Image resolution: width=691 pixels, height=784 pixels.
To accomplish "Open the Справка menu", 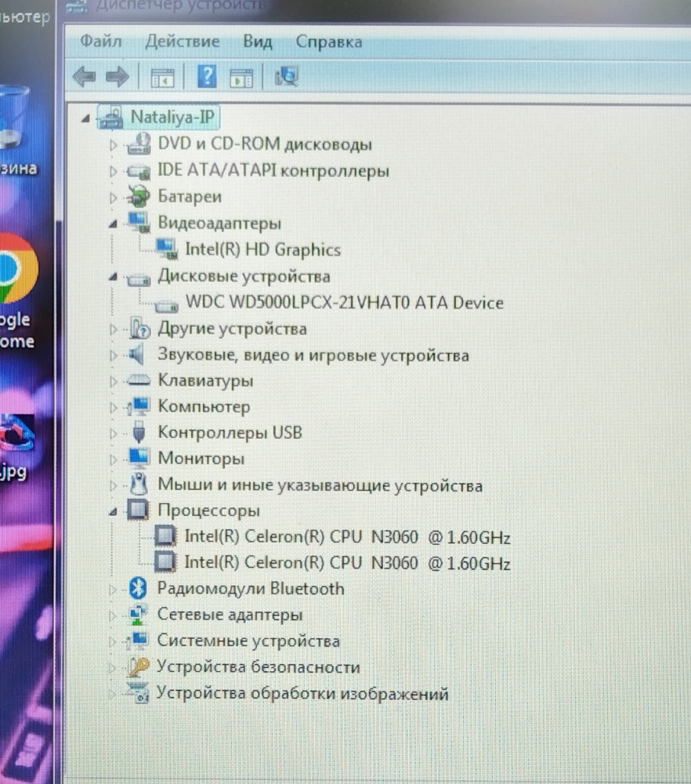I will [328, 42].
